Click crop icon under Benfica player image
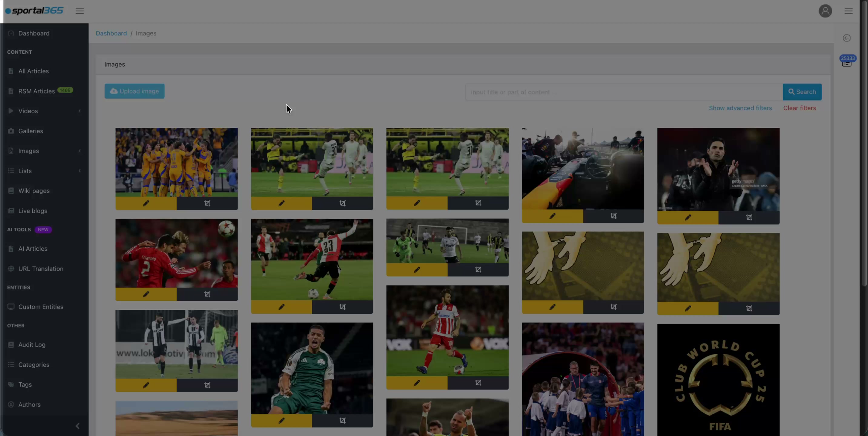 coord(207,294)
